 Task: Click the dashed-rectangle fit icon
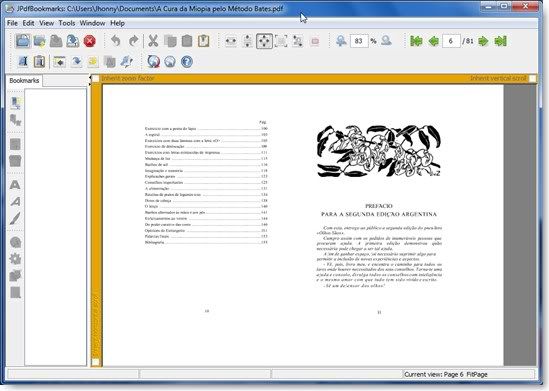point(281,41)
